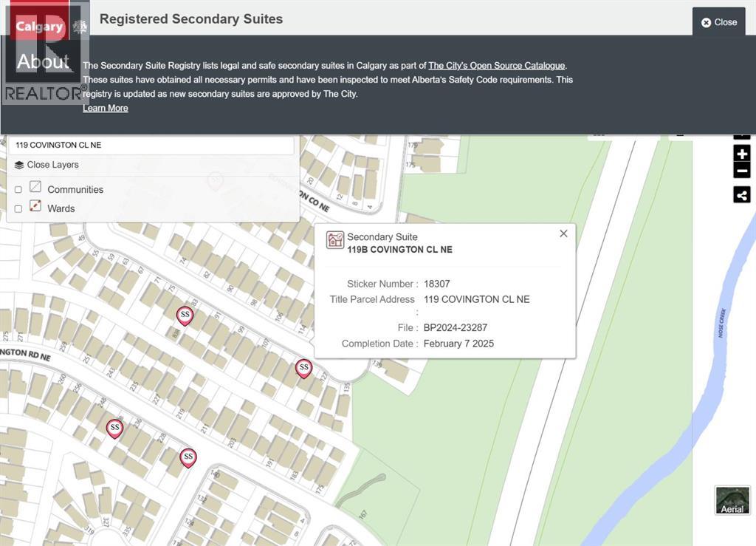
Task: Close the About panel
Action: click(x=719, y=22)
